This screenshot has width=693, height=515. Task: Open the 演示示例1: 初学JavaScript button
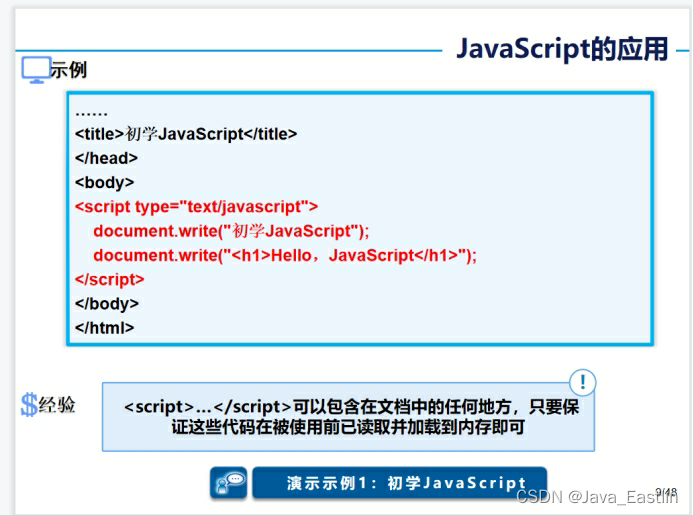point(400,483)
